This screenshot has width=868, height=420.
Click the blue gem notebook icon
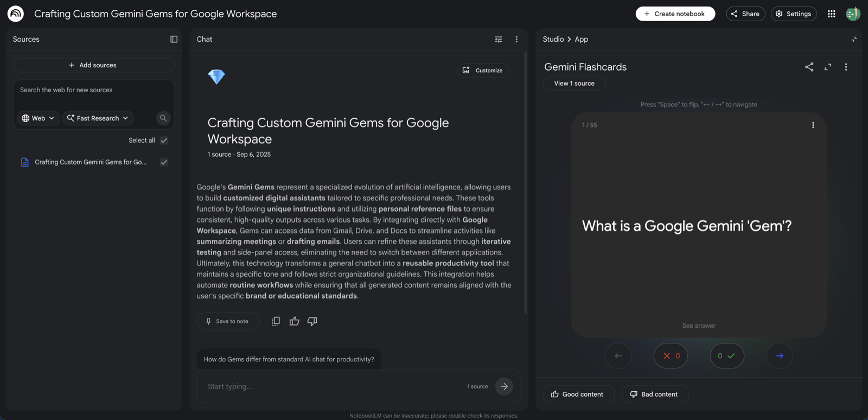click(216, 77)
